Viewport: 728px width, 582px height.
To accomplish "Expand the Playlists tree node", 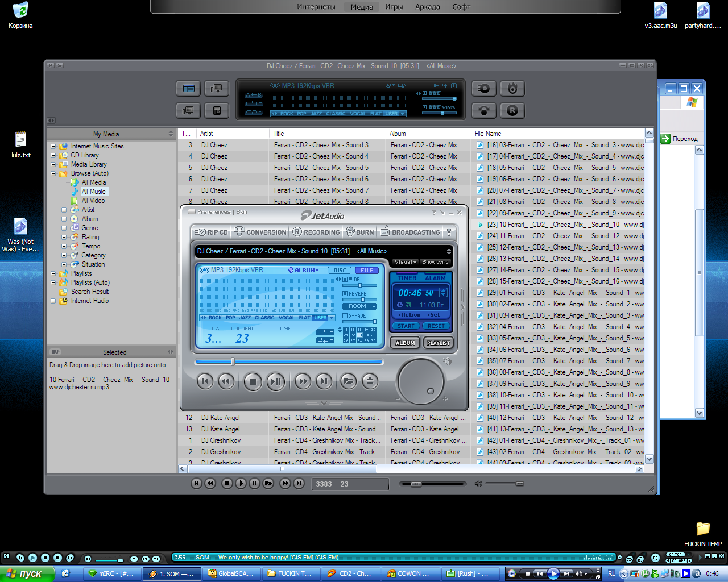I will 53,273.
